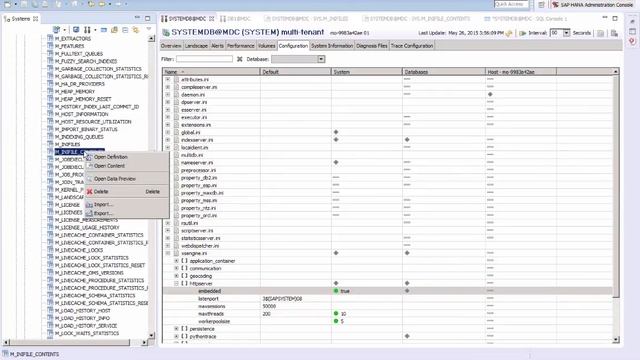Image resolution: width=640 pixels, height=360 pixels.
Task: Choose Open Definition from context menu
Action: [111, 157]
